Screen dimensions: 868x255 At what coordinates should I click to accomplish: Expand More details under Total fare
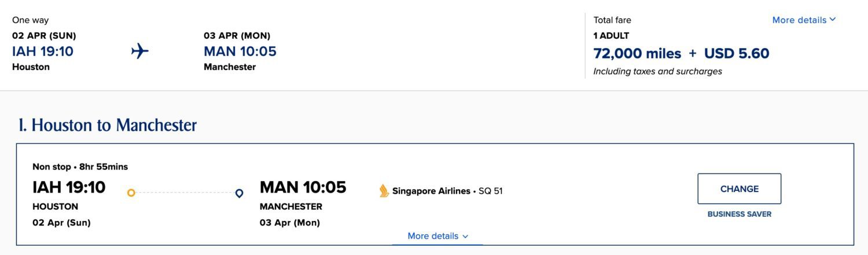804,20
